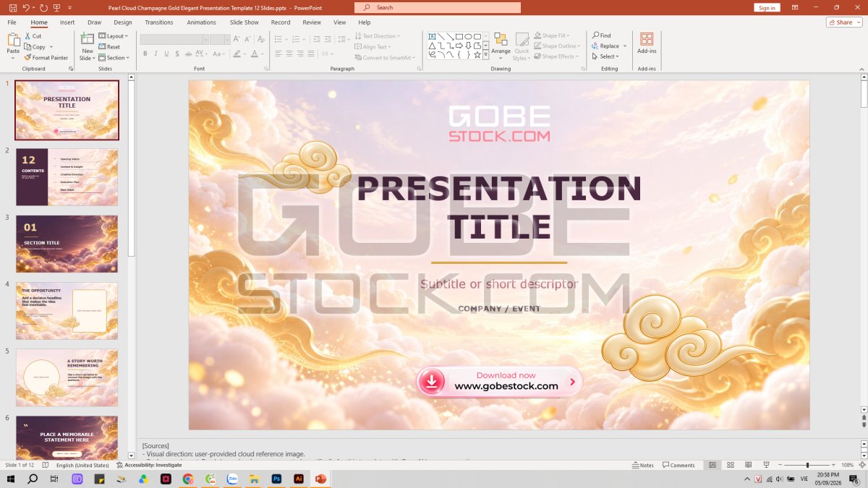Switch to the Insert tab
The width and height of the screenshot is (868, 488).
67,22
